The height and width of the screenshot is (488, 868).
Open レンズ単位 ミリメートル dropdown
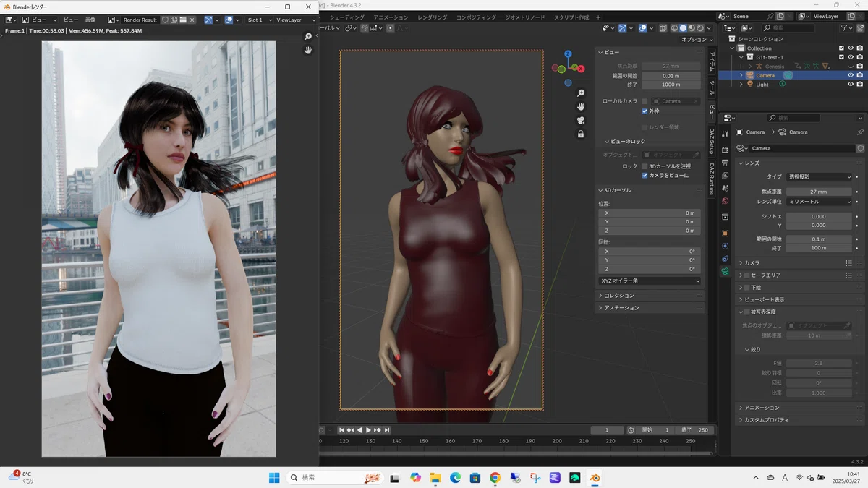point(819,202)
